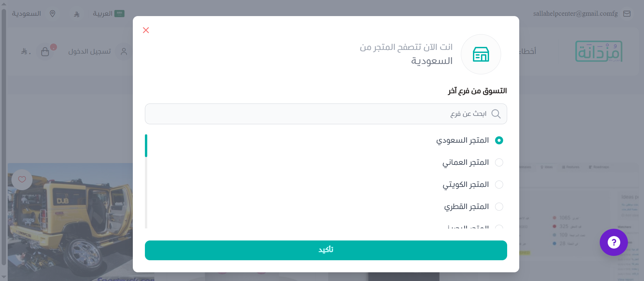Open the السعودية country selector
This screenshot has height=281, width=644.
tap(26, 14)
